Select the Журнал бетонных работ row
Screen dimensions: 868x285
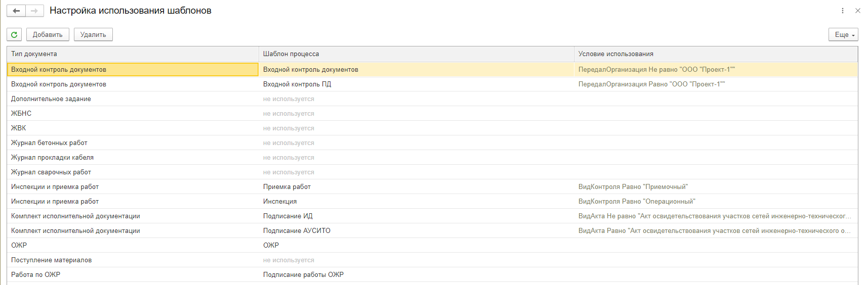(49, 143)
